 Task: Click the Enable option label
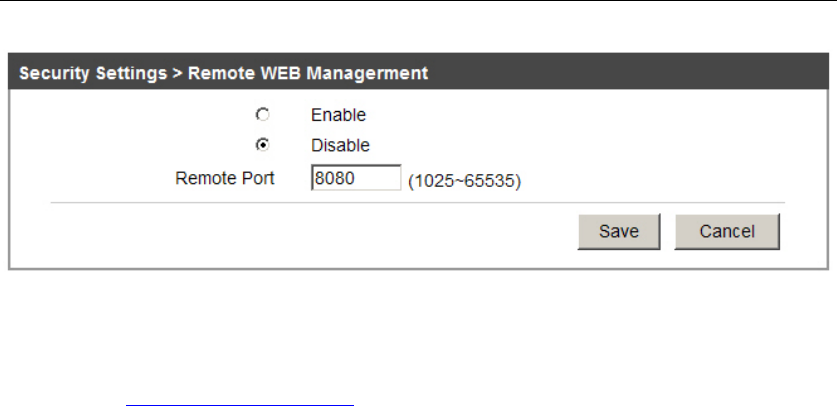[338, 115]
